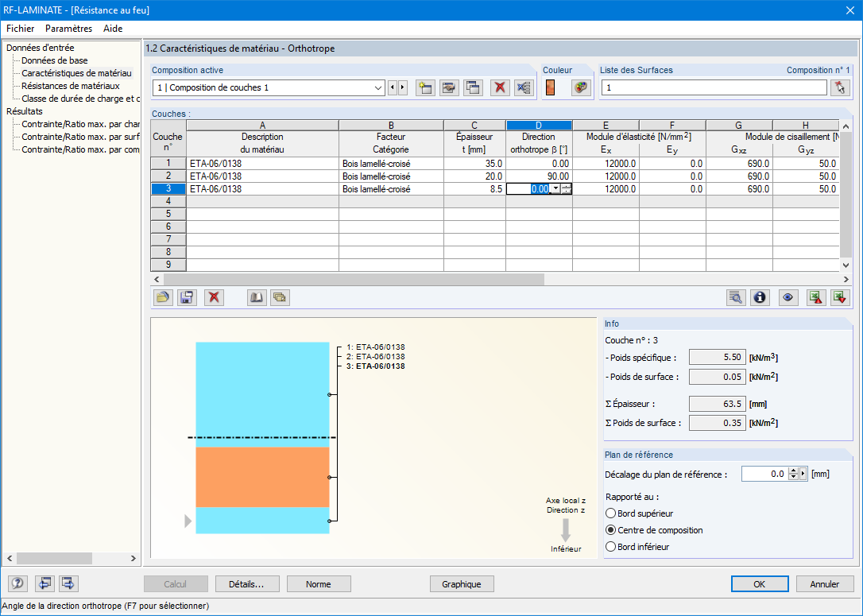Go to next window arrow icon

point(69,583)
